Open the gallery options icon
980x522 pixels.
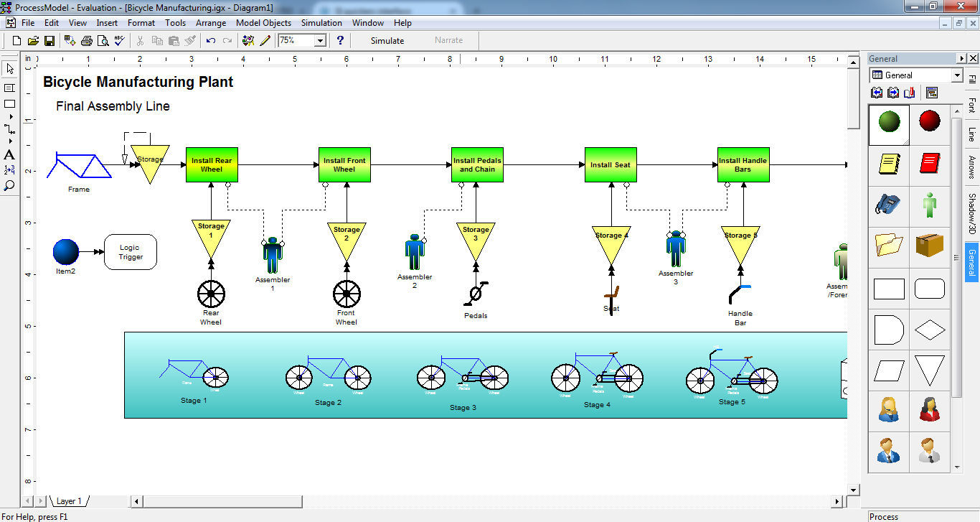(x=932, y=93)
